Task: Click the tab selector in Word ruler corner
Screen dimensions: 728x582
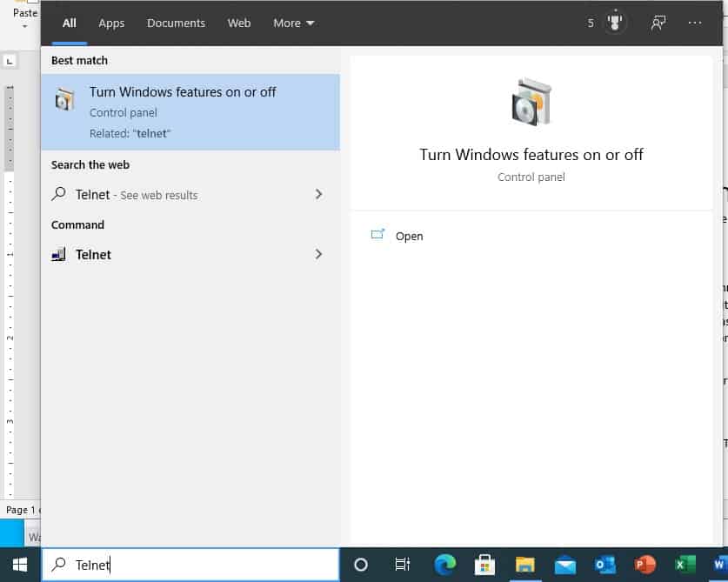Action: coord(10,61)
